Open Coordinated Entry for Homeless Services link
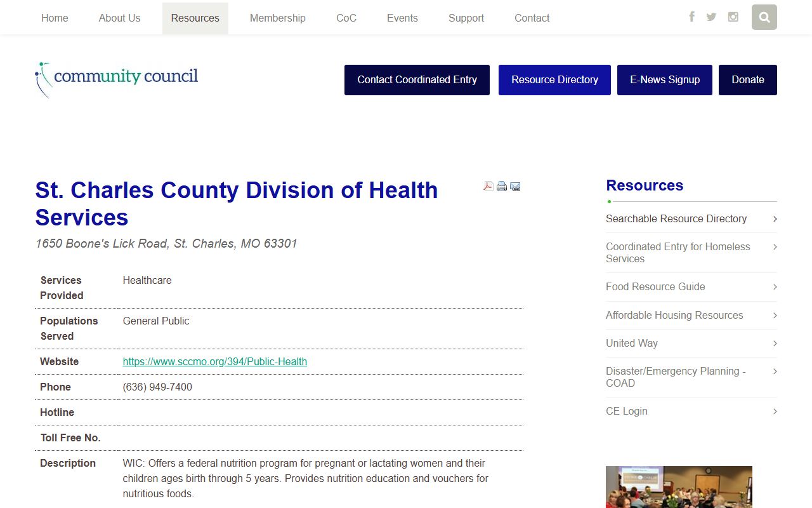The width and height of the screenshot is (812, 508). (678, 253)
